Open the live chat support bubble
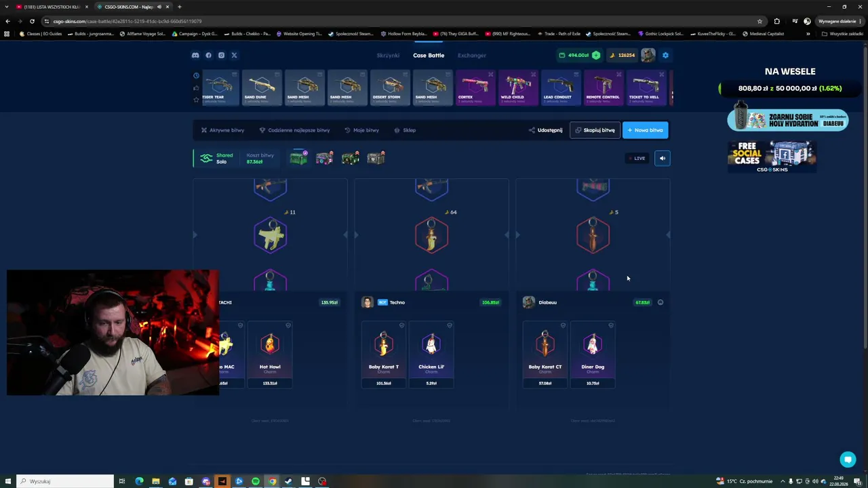 [x=848, y=460]
